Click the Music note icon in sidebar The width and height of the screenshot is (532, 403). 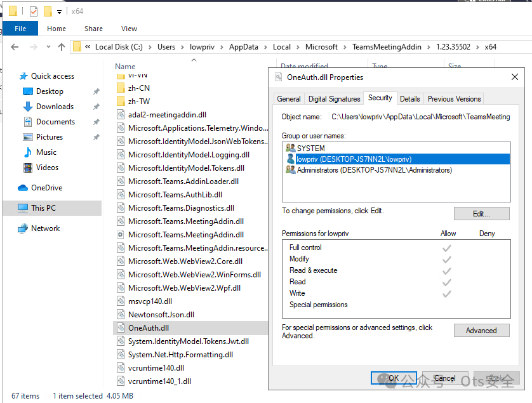pyautogui.click(x=28, y=152)
